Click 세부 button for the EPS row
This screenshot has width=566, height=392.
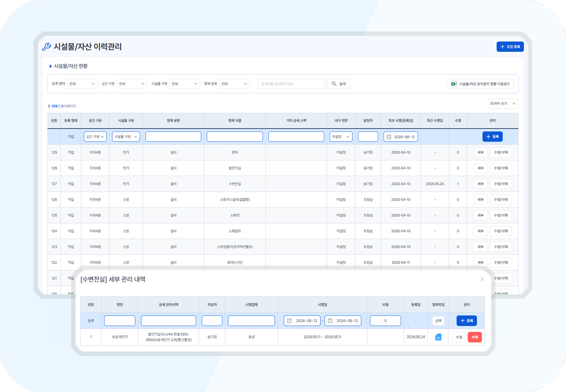click(x=480, y=152)
